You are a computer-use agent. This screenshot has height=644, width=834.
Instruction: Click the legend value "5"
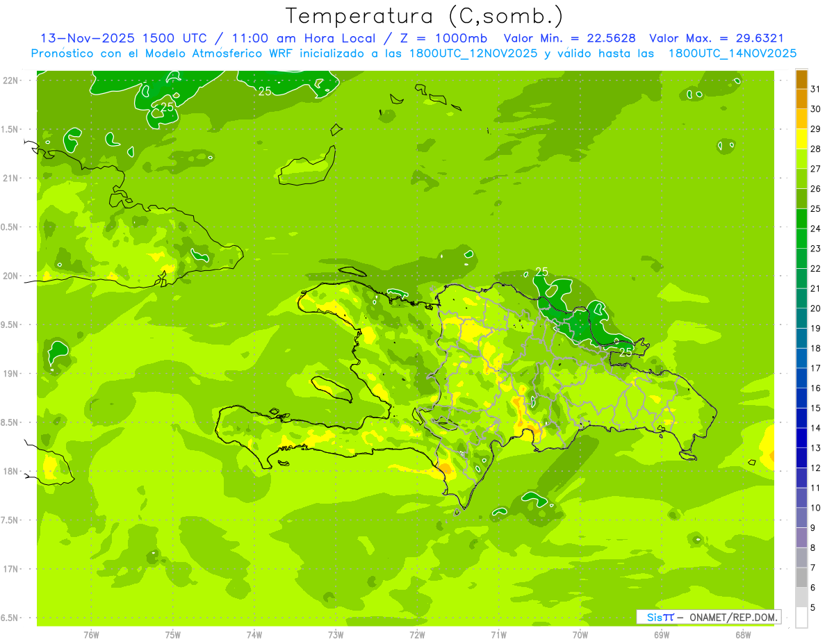(813, 608)
